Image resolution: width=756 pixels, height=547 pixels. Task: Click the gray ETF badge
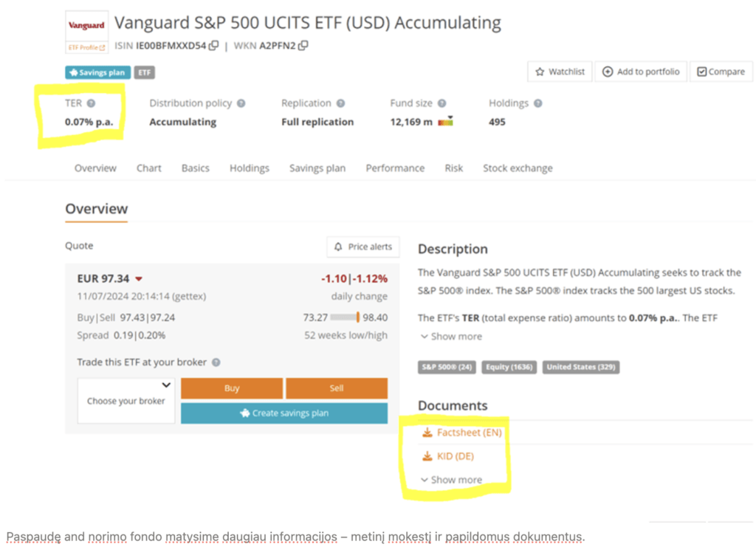tap(144, 72)
